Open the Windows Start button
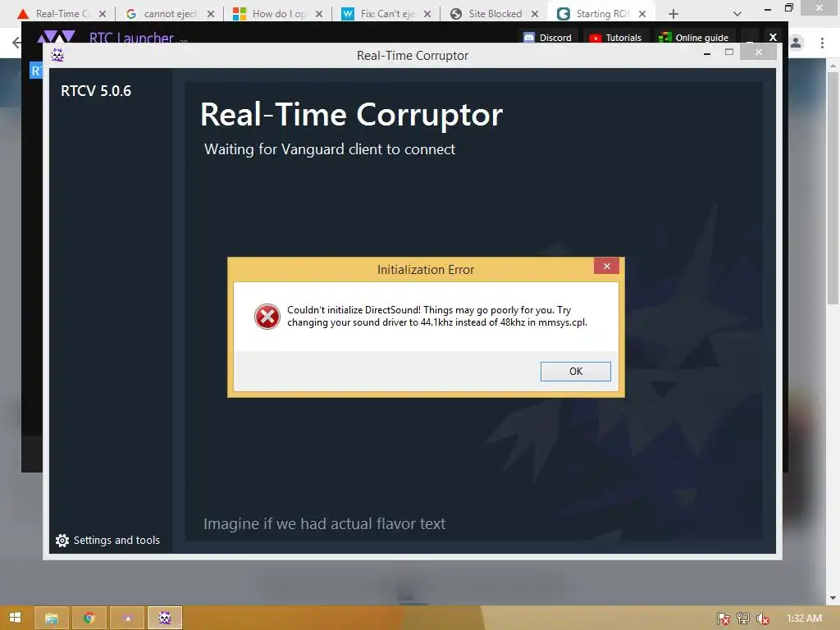840x630 pixels. [15, 618]
